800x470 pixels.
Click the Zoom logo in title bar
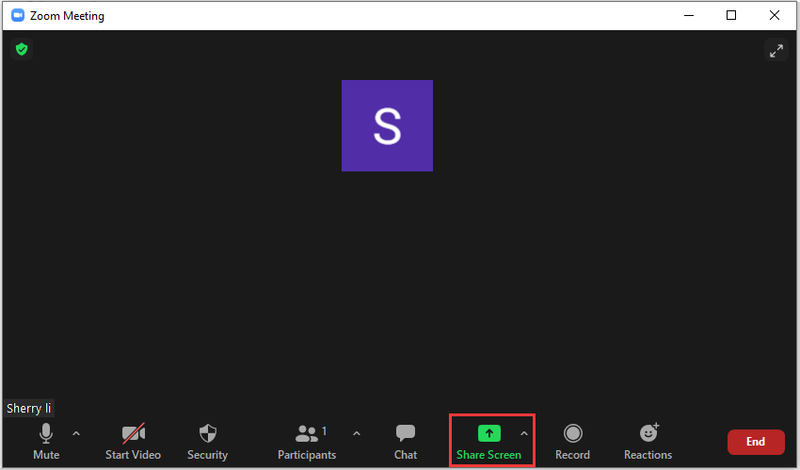(18, 15)
